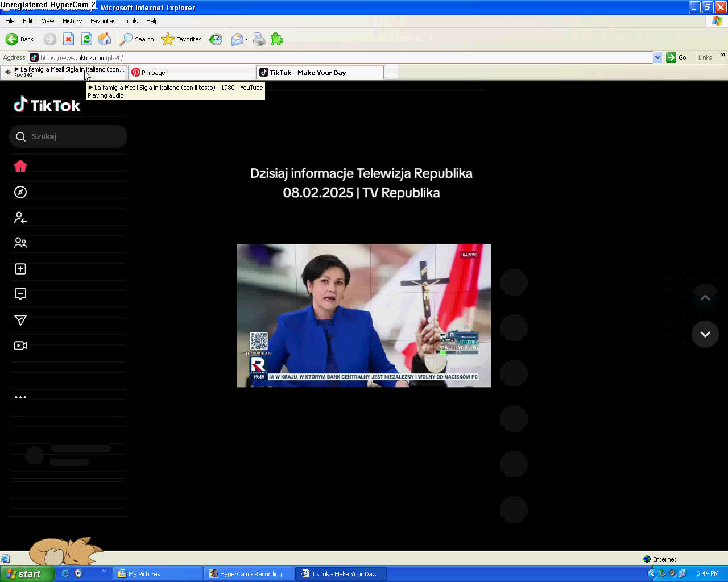Open the History menu
This screenshot has height=582, width=728.
(x=72, y=21)
